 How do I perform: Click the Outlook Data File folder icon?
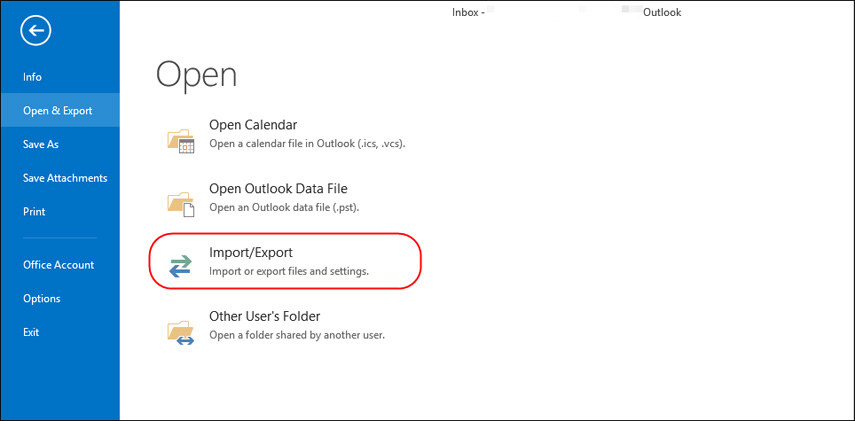(180, 201)
